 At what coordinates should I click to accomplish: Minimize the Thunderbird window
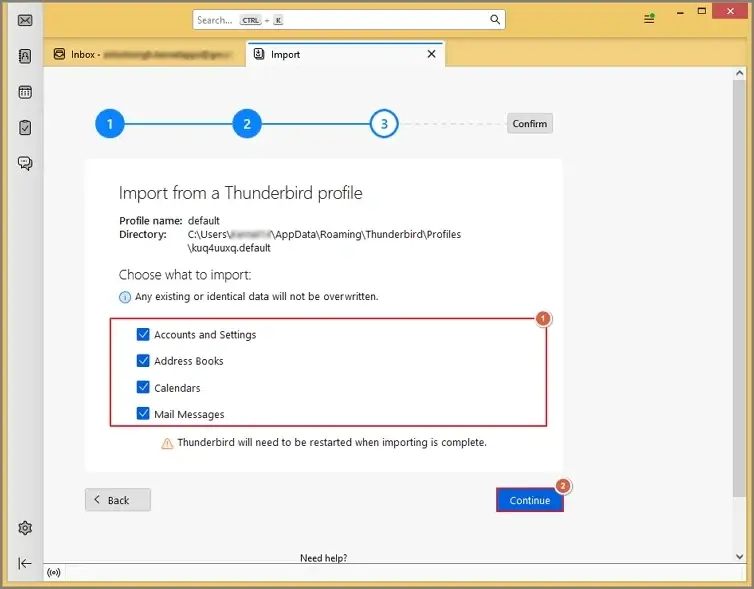680,13
